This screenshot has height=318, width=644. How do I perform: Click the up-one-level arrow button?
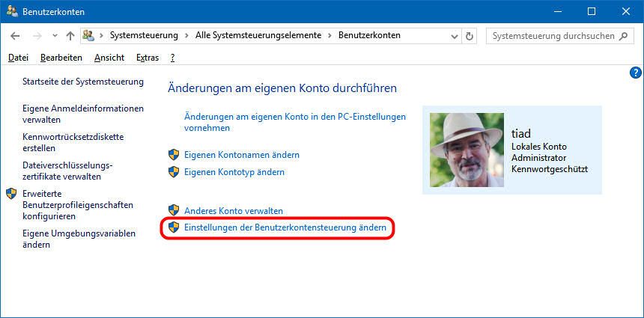click(70, 36)
